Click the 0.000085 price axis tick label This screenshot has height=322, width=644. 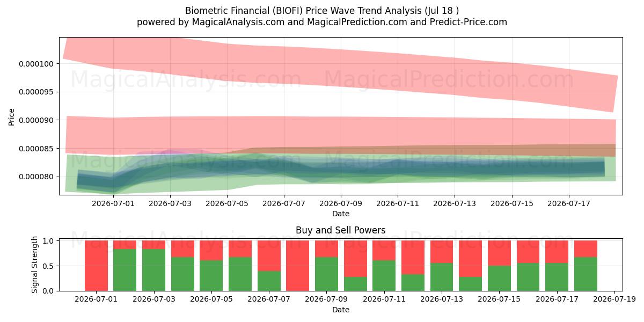click(x=36, y=149)
